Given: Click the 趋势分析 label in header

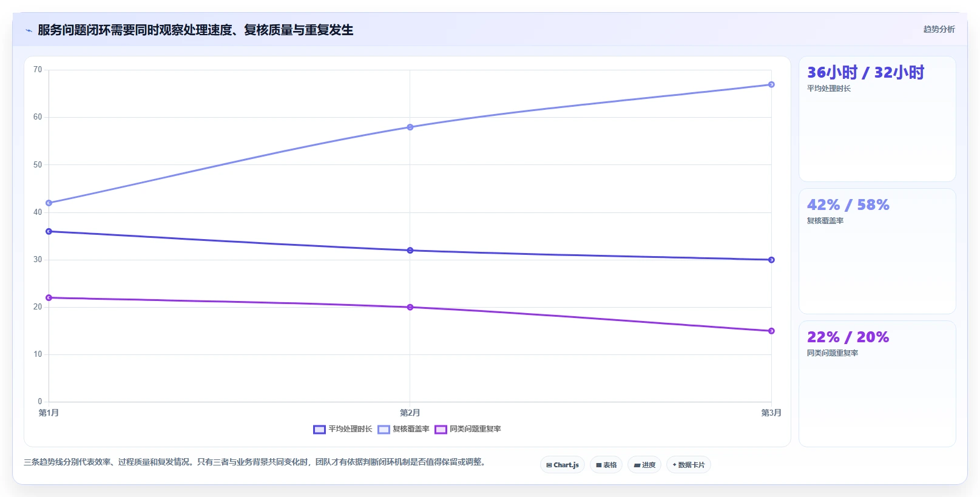Looking at the screenshot, I should [939, 29].
